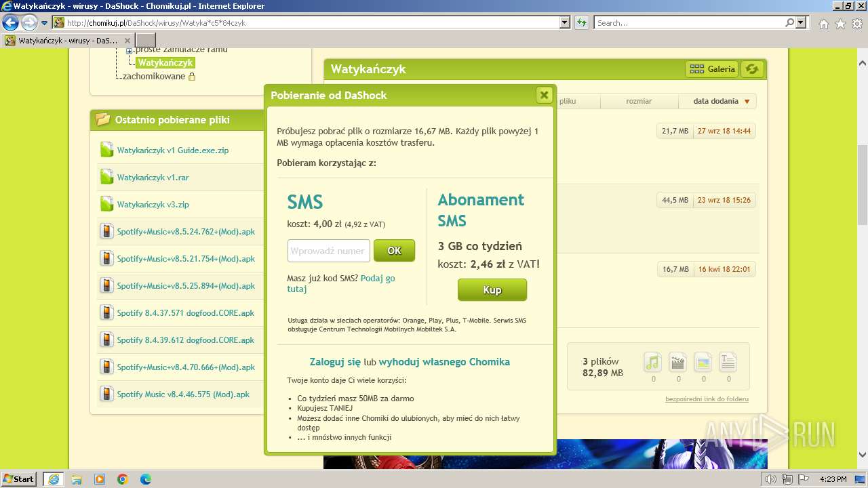The width and height of the screenshot is (868, 488).
Task: Click archive icon beside Watykańczyk v1.rar
Action: (x=106, y=177)
